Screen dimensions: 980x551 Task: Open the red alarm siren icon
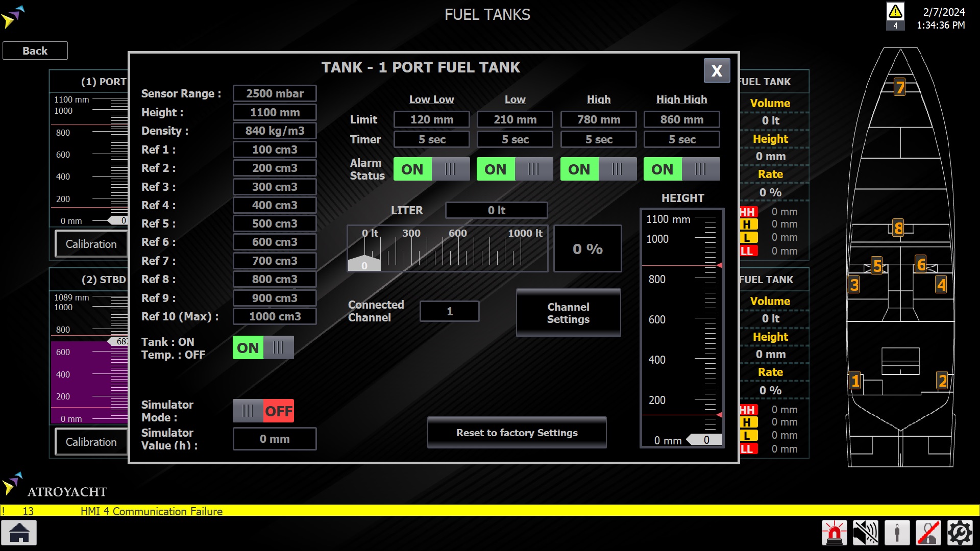point(835,533)
